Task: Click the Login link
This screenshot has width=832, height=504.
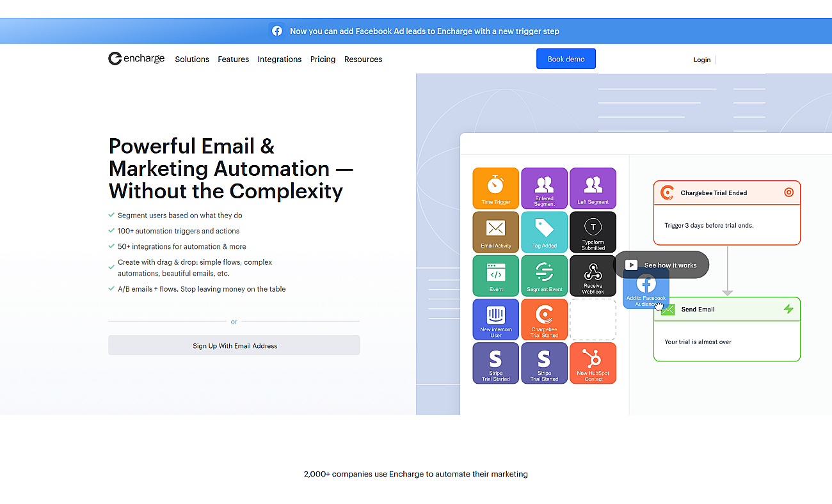Action: [702, 59]
